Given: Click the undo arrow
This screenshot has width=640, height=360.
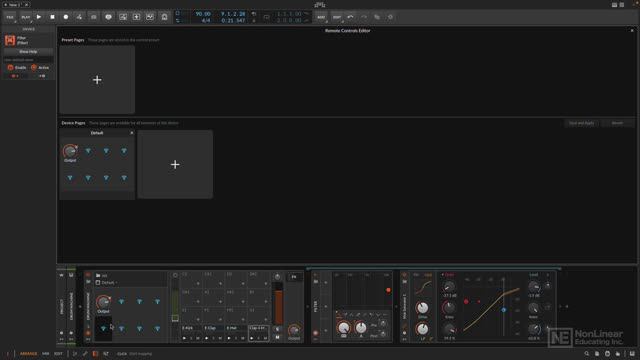Looking at the screenshot, I should tap(350, 17).
